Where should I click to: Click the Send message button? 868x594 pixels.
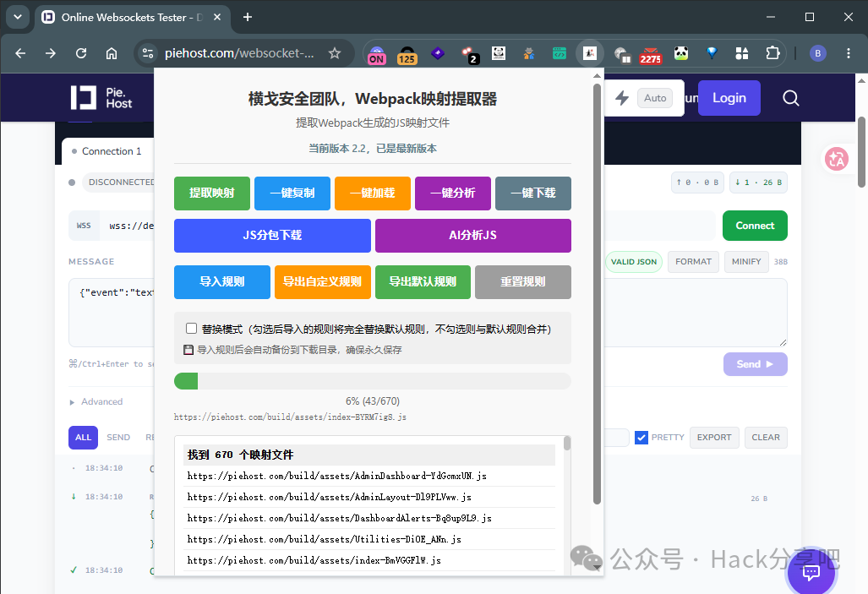click(755, 364)
